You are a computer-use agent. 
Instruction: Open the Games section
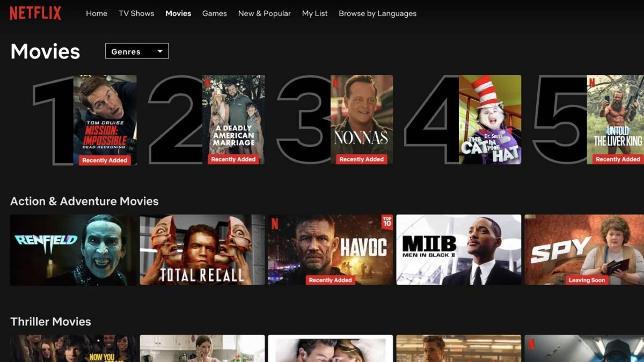[215, 13]
